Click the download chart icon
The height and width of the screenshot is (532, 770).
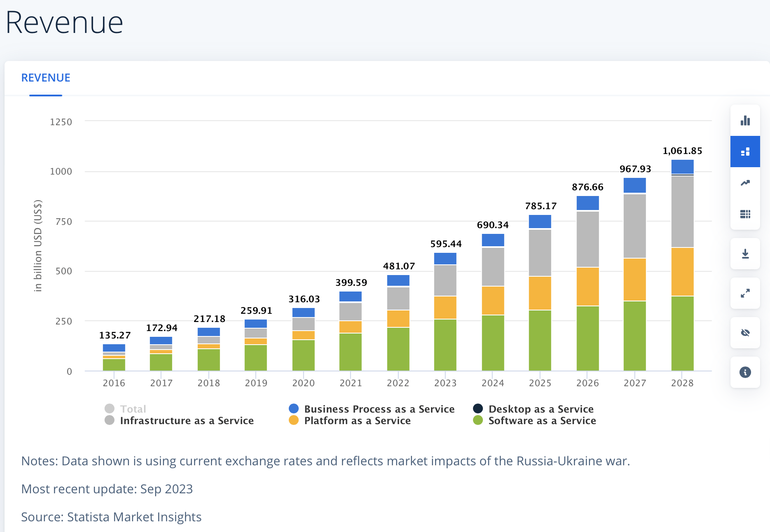[745, 254]
